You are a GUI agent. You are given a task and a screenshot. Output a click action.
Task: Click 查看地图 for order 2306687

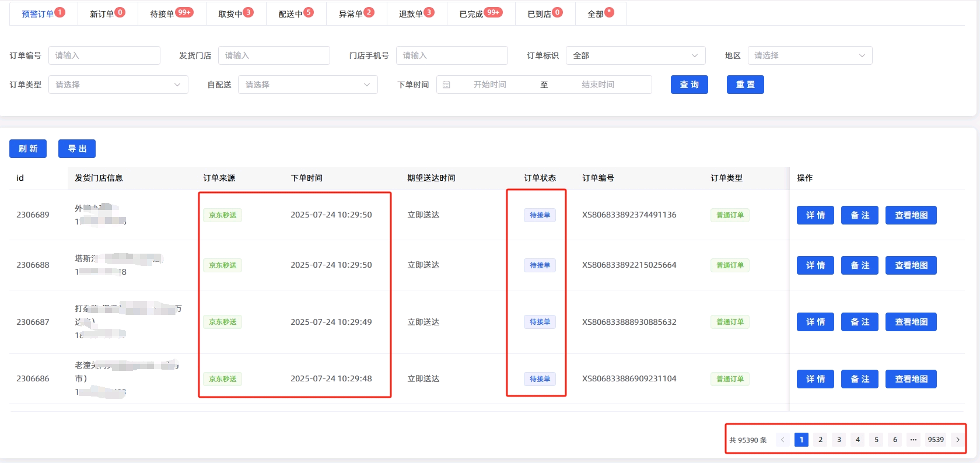pyautogui.click(x=911, y=322)
